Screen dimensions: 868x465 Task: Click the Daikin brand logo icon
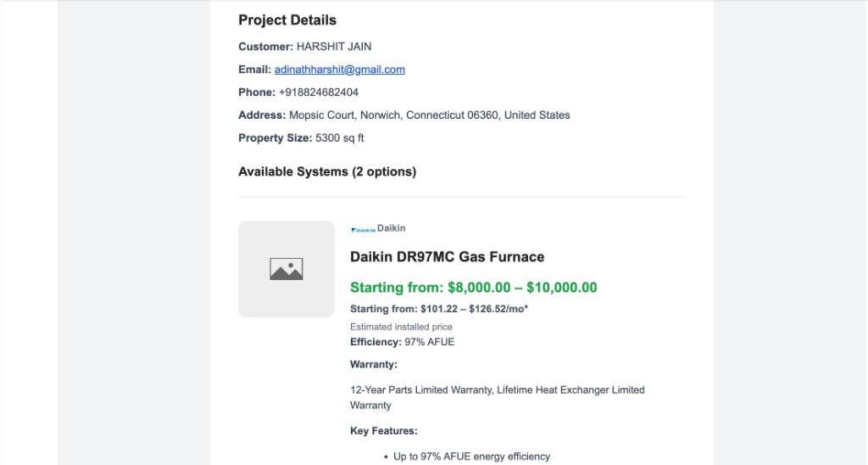pyautogui.click(x=363, y=229)
